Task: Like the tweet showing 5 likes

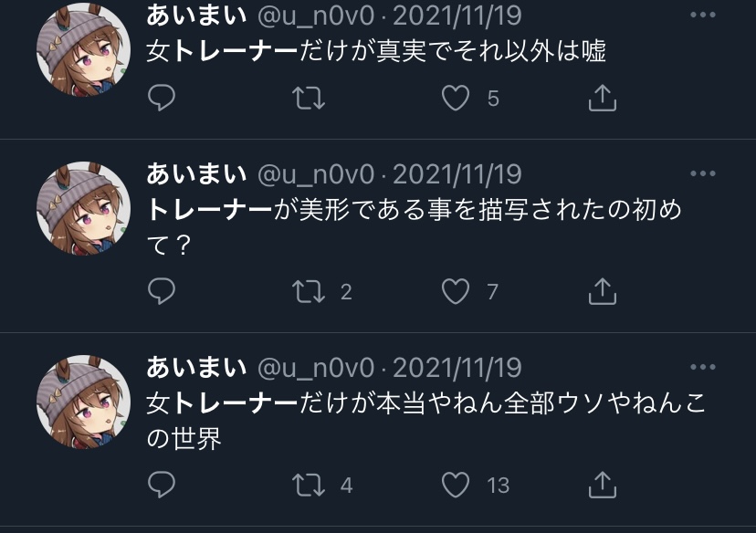Action: 456,98
